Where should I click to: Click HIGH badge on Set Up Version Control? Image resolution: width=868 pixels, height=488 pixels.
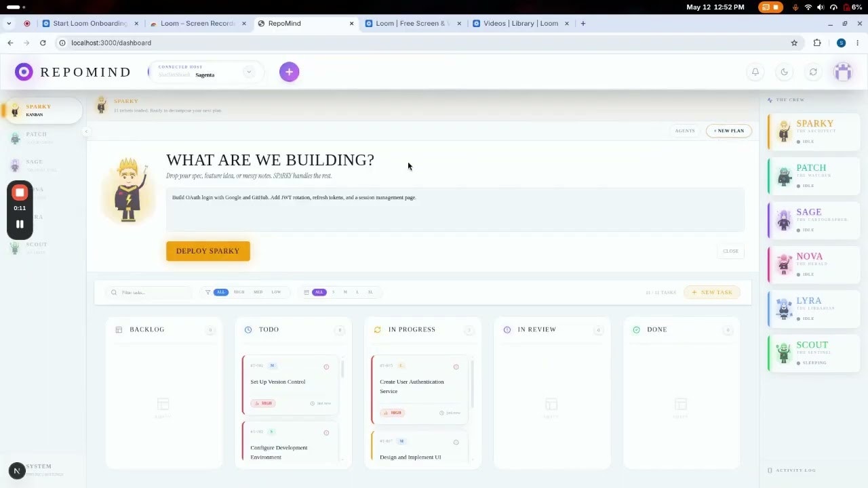click(263, 403)
